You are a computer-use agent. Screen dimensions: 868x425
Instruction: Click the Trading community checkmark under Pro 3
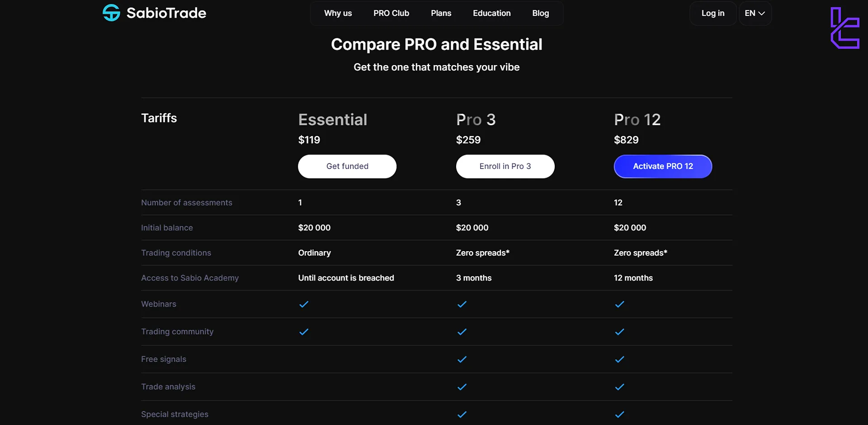point(462,332)
